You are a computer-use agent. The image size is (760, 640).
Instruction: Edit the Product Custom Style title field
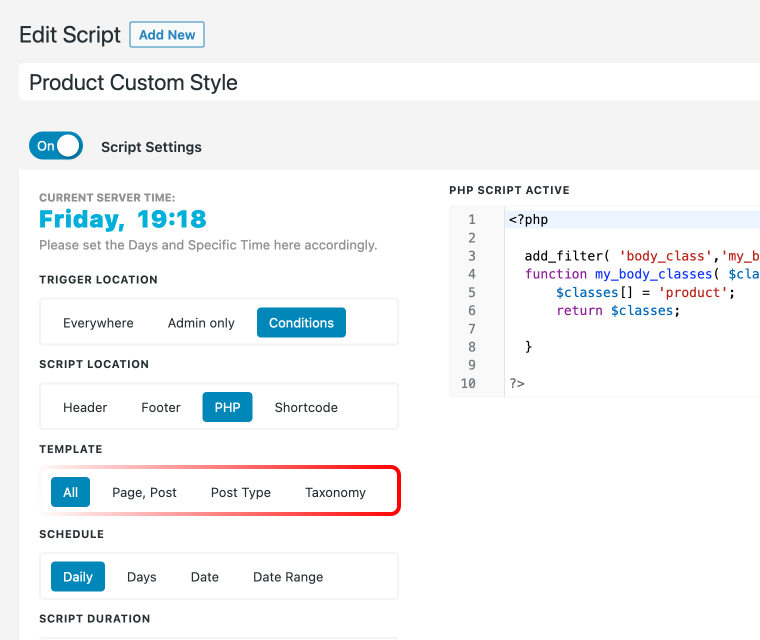[x=389, y=82]
